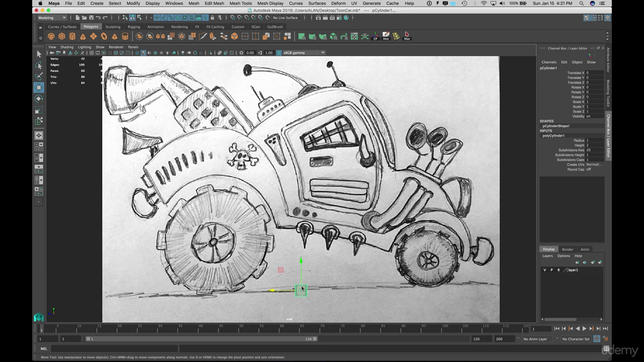The height and width of the screenshot is (362, 644).
Task: Activate the Select tool in the toolbox
Action: tap(39, 54)
